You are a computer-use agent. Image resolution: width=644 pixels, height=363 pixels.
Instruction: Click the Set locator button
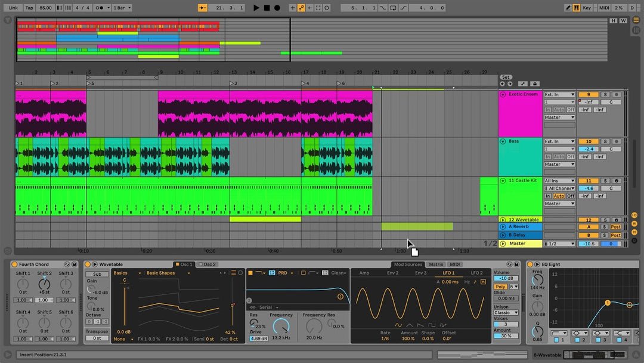tap(506, 77)
